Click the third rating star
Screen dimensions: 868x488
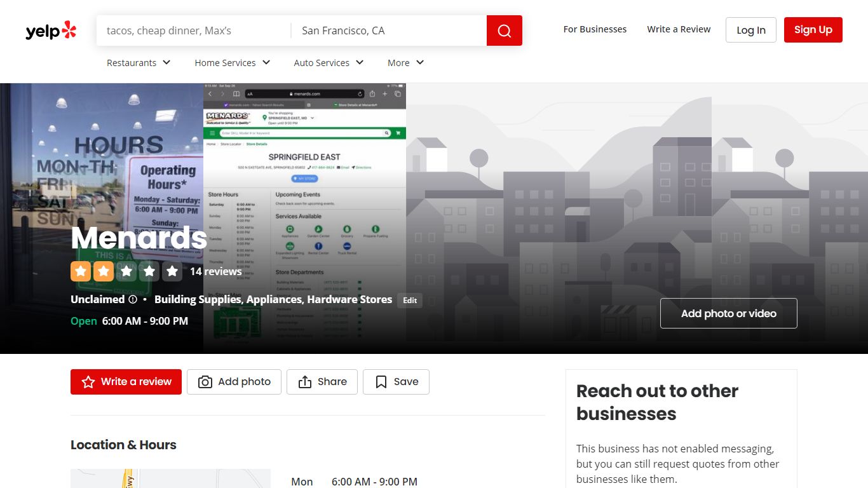(x=126, y=271)
